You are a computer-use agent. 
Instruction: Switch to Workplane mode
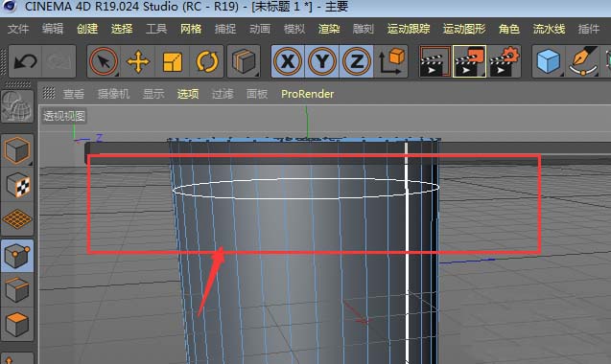point(17,219)
